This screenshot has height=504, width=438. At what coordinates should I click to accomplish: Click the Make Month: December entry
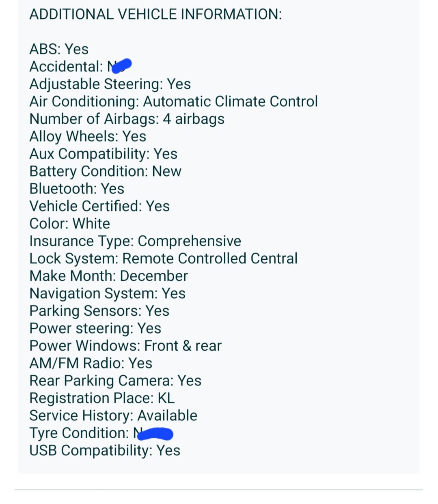coord(108,276)
